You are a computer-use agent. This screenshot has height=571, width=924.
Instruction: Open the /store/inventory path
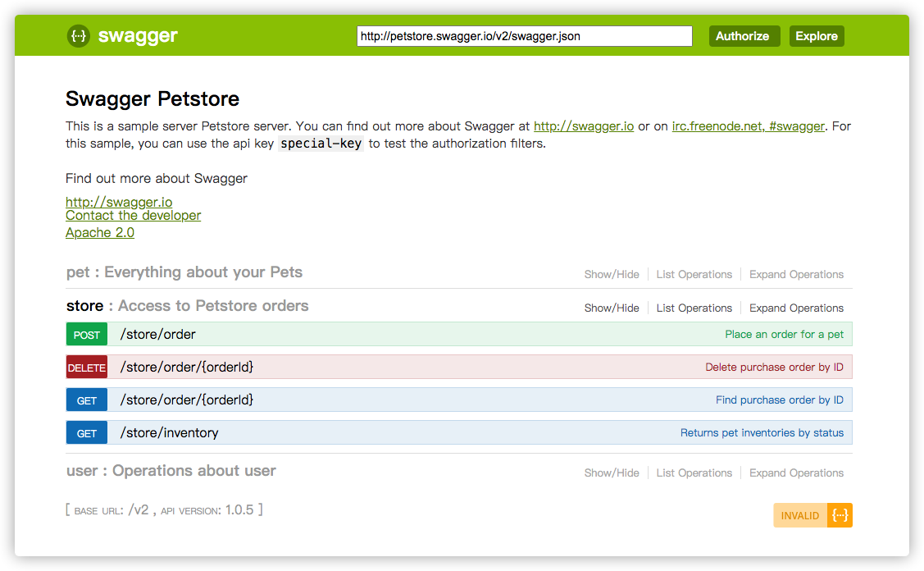(x=169, y=433)
